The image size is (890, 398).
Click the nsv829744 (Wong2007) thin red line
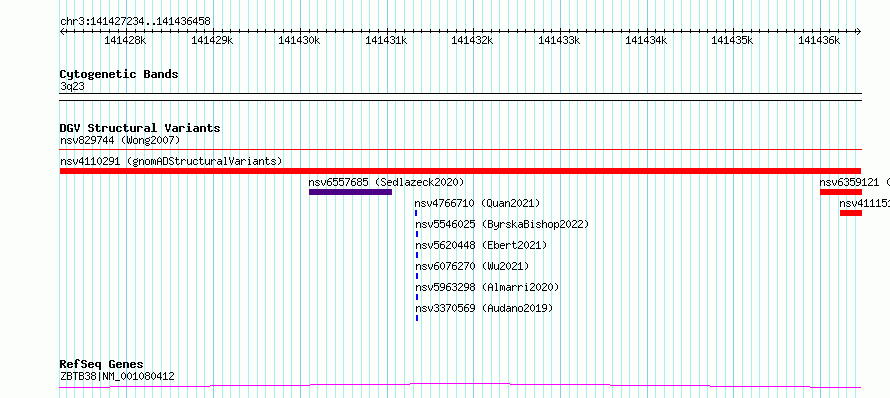(460, 150)
